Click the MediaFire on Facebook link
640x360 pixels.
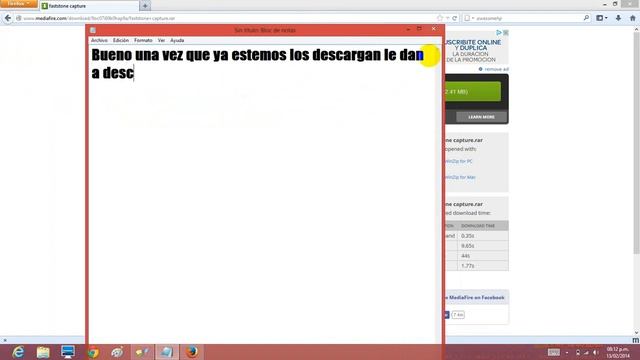[476, 298]
